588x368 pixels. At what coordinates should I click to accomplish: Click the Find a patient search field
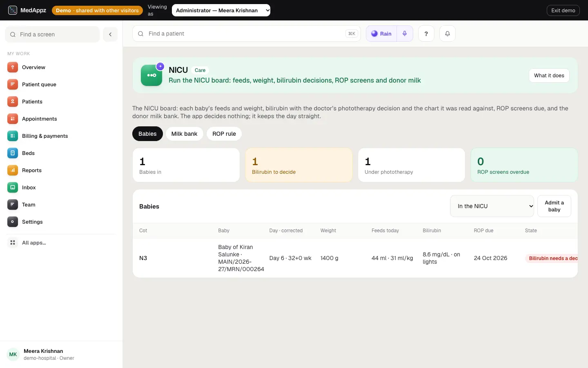click(247, 34)
